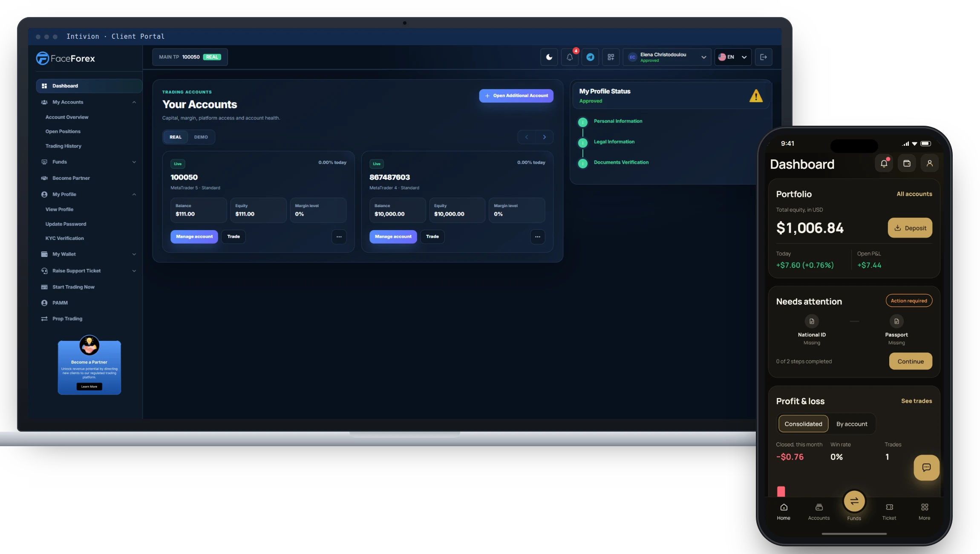Click Start Trading Now sidebar icon
The height and width of the screenshot is (554, 980).
[44, 287]
